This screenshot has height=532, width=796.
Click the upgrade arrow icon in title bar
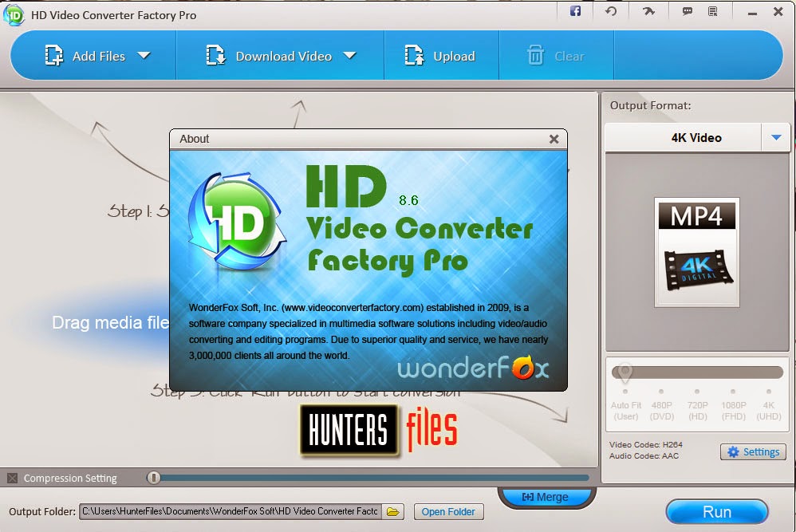pyautogui.click(x=648, y=11)
